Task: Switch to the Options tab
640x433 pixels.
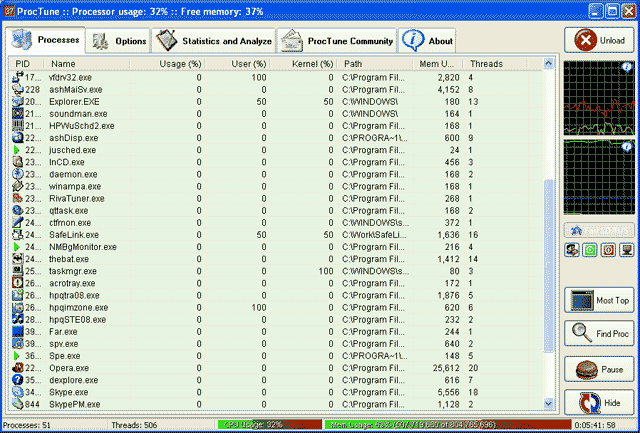Action: pyautogui.click(x=117, y=40)
